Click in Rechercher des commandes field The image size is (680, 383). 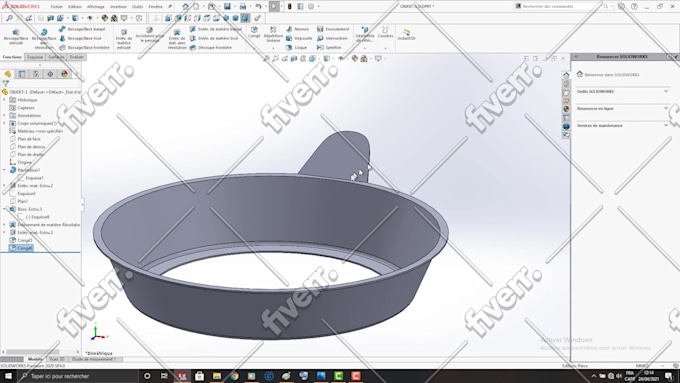pos(562,7)
